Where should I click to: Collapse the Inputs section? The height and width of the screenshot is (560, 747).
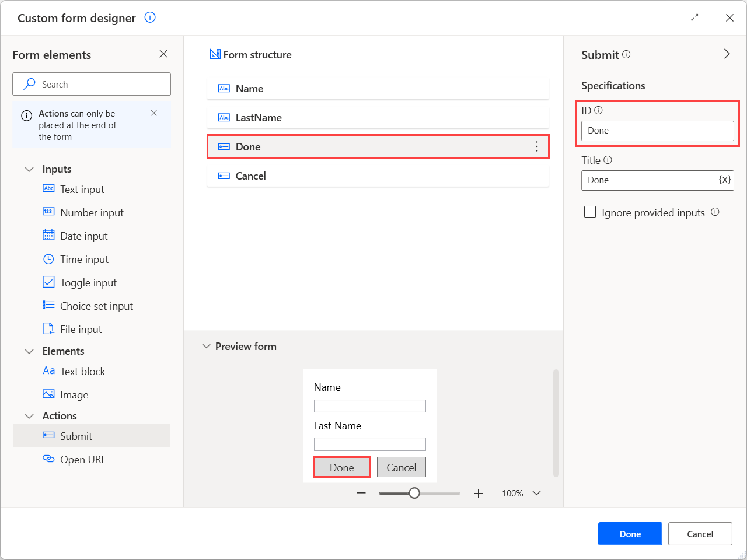[29, 169]
